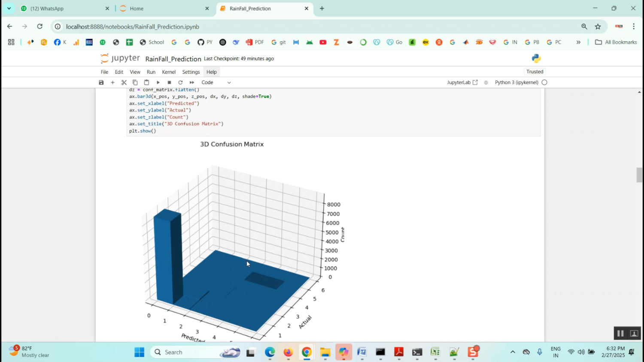644x362 pixels.
Task: Click the Trusted notification button
Action: tap(535, 72)
